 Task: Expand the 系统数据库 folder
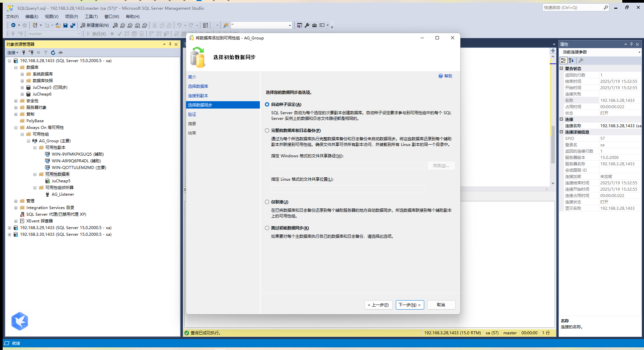22,74
